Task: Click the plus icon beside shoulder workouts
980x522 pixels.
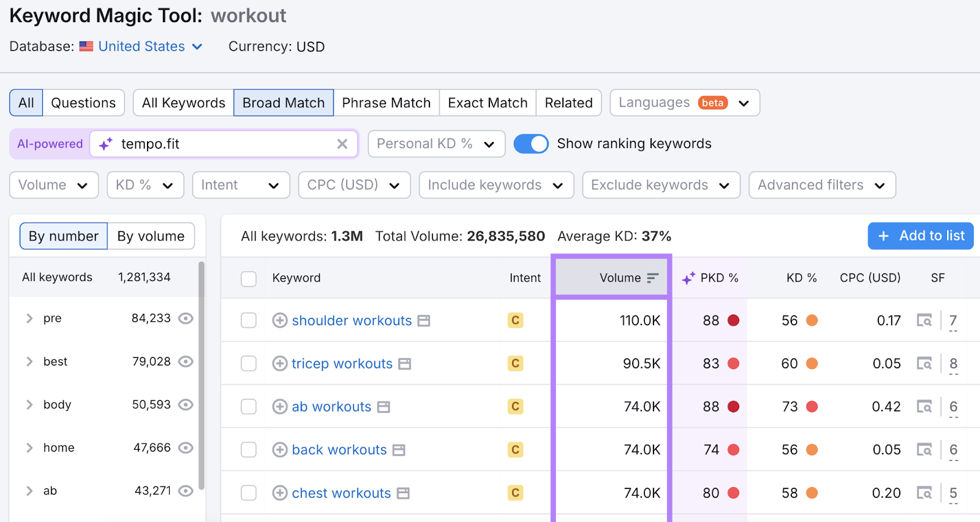Action: point(279,321)
